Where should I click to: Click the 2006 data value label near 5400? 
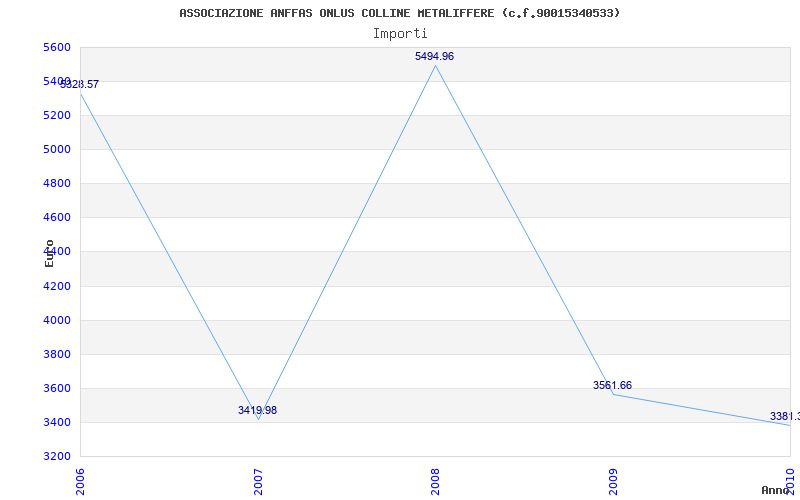click(x=80, y=85)
